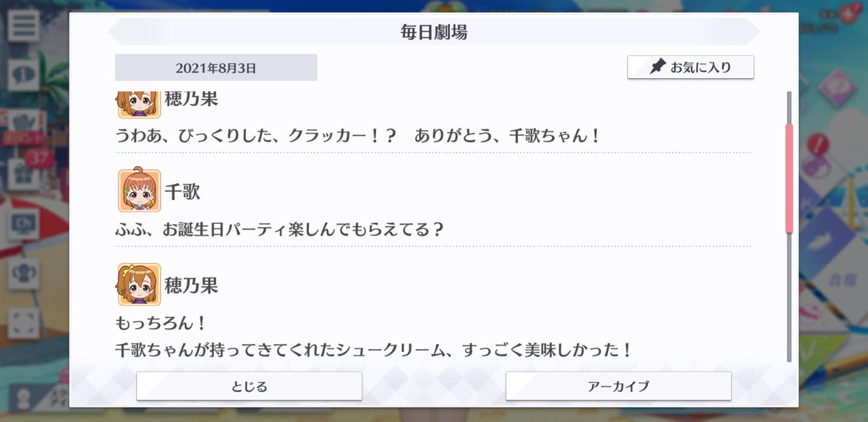Open the hamburger menu icon
868x422 pixels.
[24, 26]
